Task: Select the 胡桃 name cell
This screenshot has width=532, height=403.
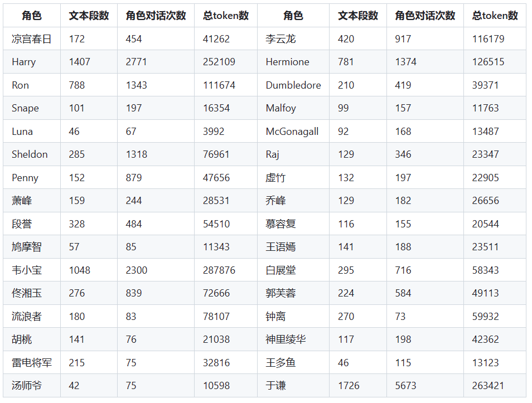Action: click(x=32, y=339)
